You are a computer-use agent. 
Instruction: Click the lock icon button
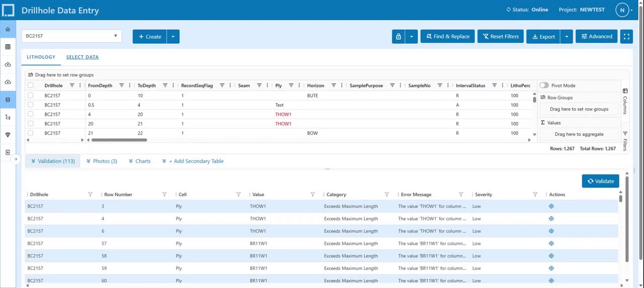coord(398,36)
